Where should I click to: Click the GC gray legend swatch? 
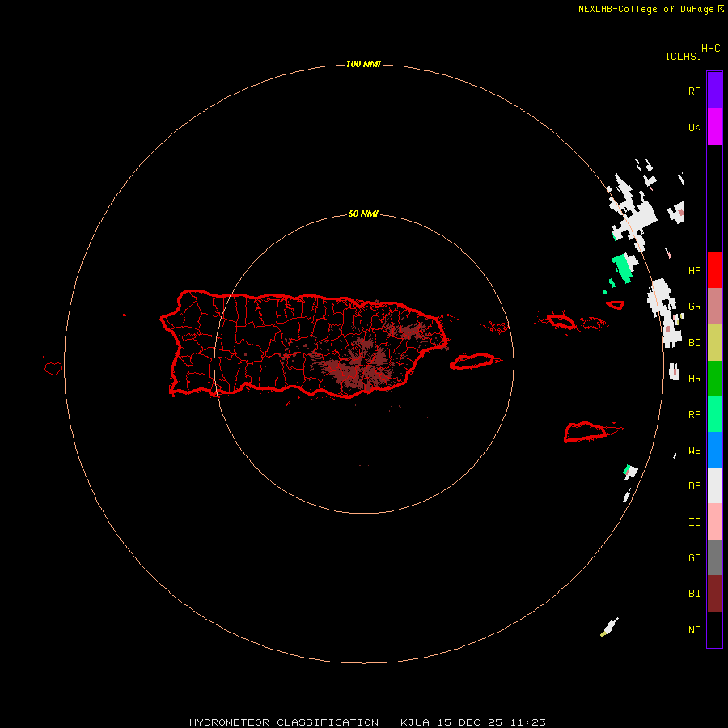pos(714,557)
